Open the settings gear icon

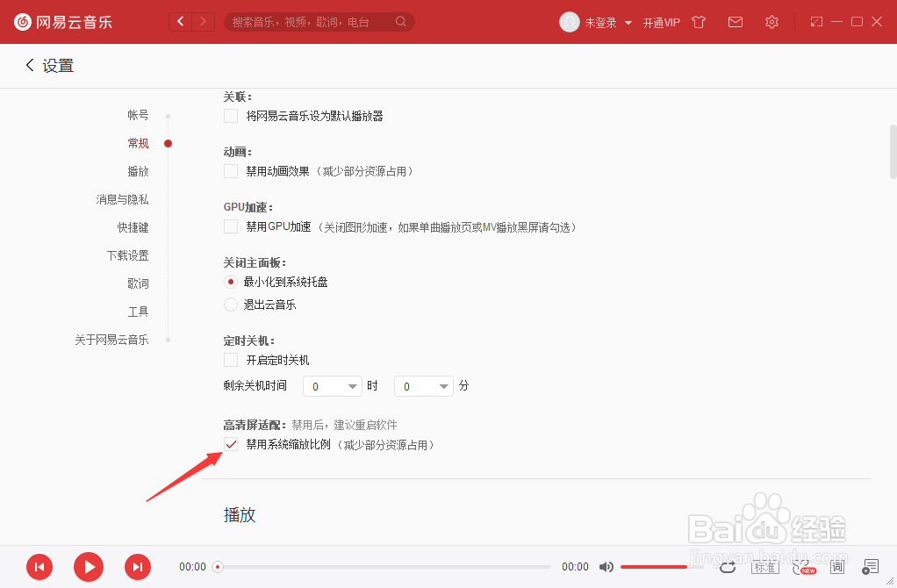tap(771, 22)
